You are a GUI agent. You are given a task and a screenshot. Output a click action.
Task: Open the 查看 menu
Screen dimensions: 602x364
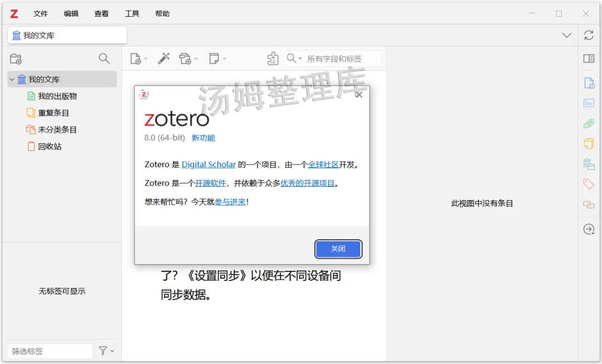click(x=101, y=14)
